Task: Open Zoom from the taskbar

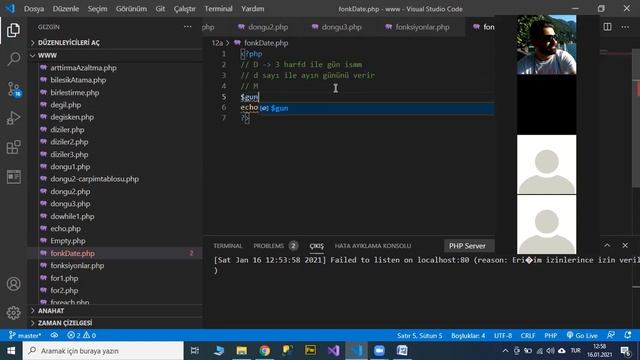Action: (379, 351)
